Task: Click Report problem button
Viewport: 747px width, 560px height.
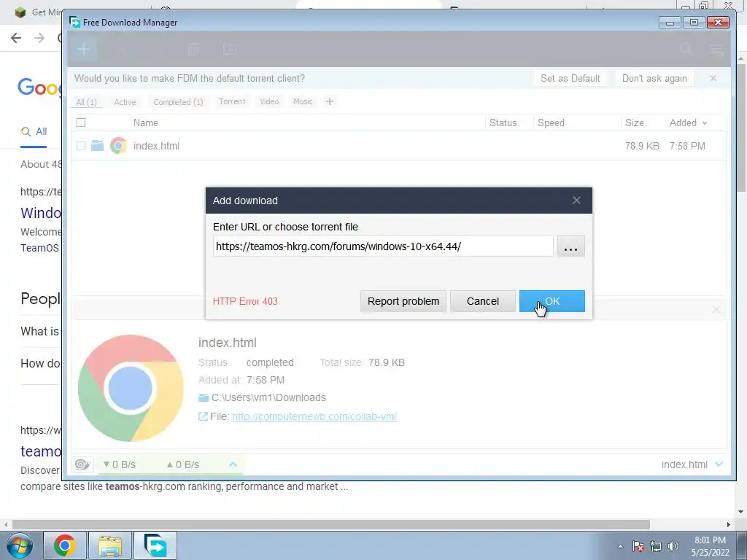Action: [x=403, y=301]
